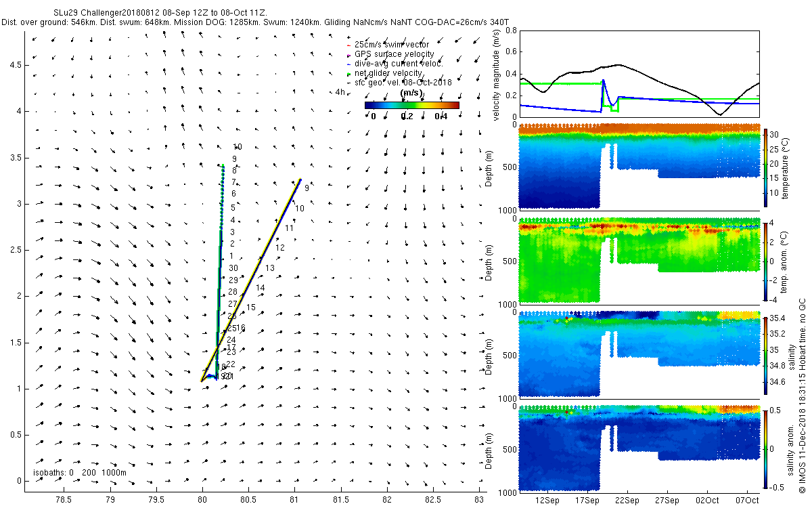
Task: Click the temperature (°C) colorbar
Action: point(766,167)
